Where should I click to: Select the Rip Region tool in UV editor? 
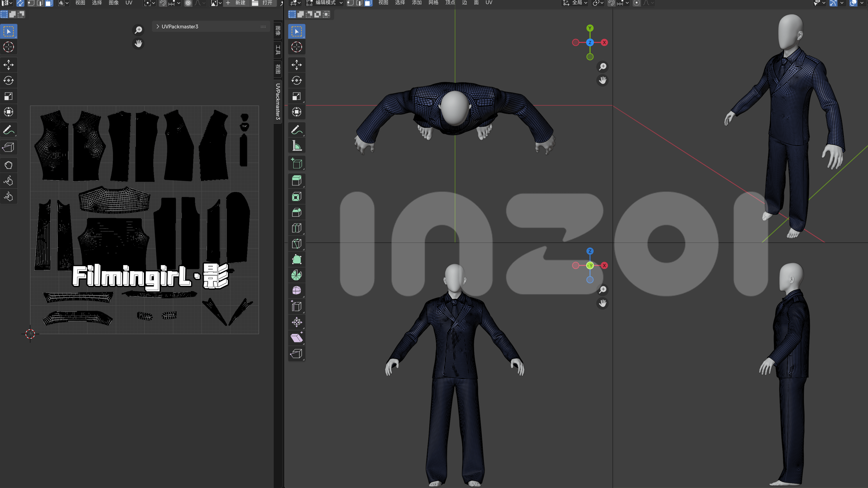tap(9, 147)
